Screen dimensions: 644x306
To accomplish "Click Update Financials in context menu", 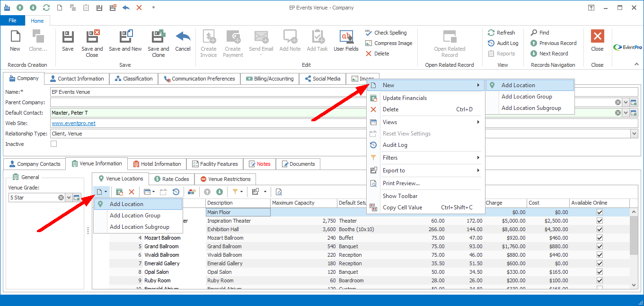I will (x=425, y=98).
